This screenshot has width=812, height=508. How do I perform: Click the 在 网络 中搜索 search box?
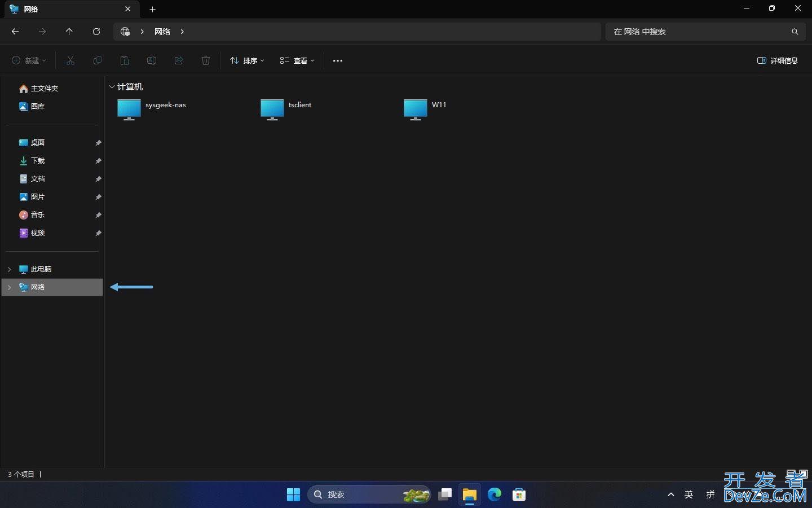pyautogui.click(x=705, y=32)
